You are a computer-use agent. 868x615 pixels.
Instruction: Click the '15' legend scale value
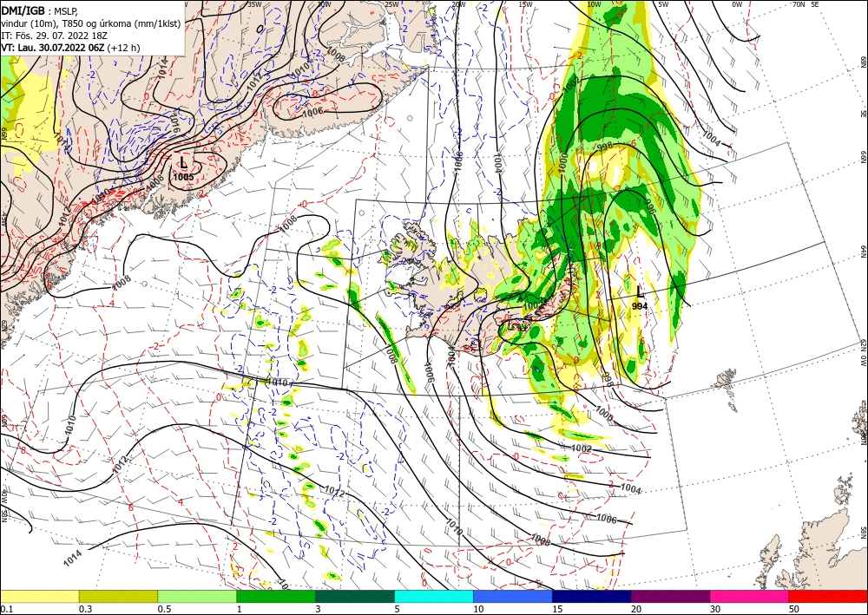[557, 609]
